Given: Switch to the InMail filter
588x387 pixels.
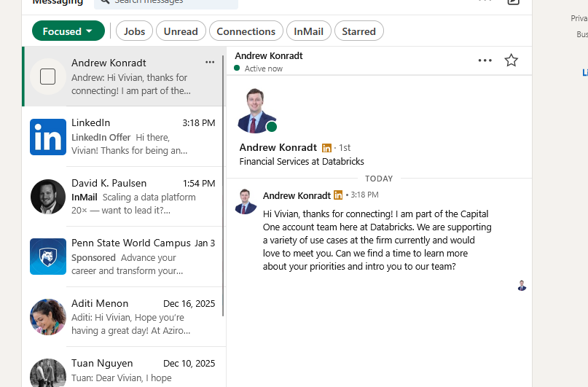Looking at the screenshot, I should pyautogui.click(x=309, y=31).
